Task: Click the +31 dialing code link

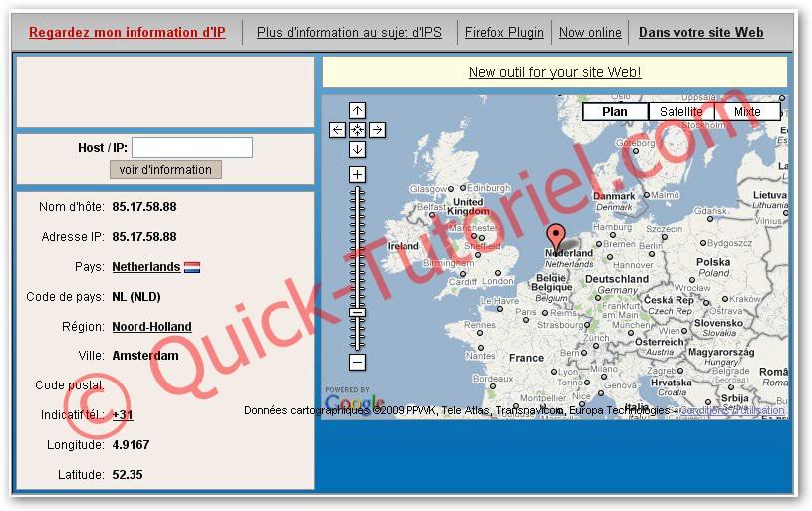Action: pyautogui.click(x=123, y=415)
